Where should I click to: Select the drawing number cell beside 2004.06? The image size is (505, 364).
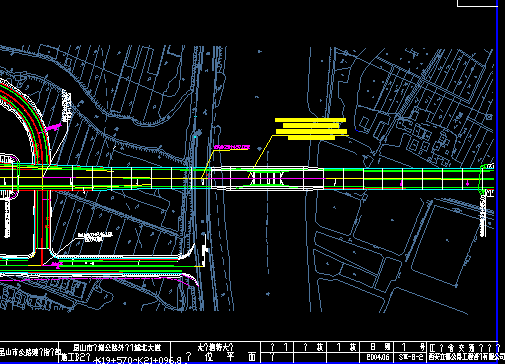click(x=411, y=357)
